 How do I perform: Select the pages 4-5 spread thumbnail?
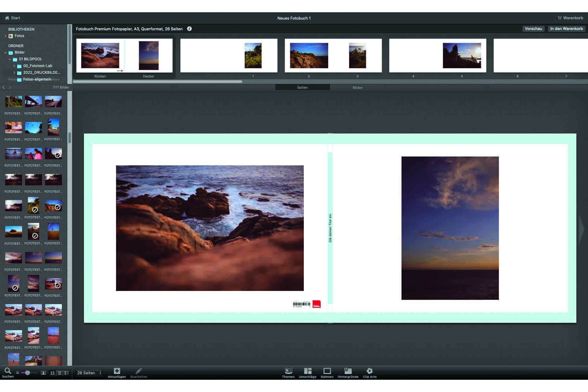[x=438, y=55]
